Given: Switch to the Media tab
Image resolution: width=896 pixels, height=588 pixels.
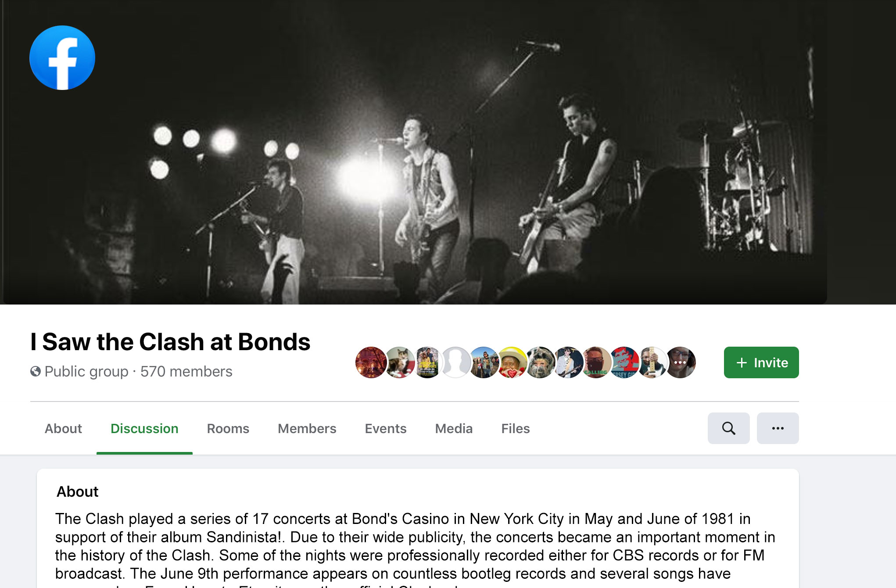Looking at the screenshot, I should (x=454, y=428).
